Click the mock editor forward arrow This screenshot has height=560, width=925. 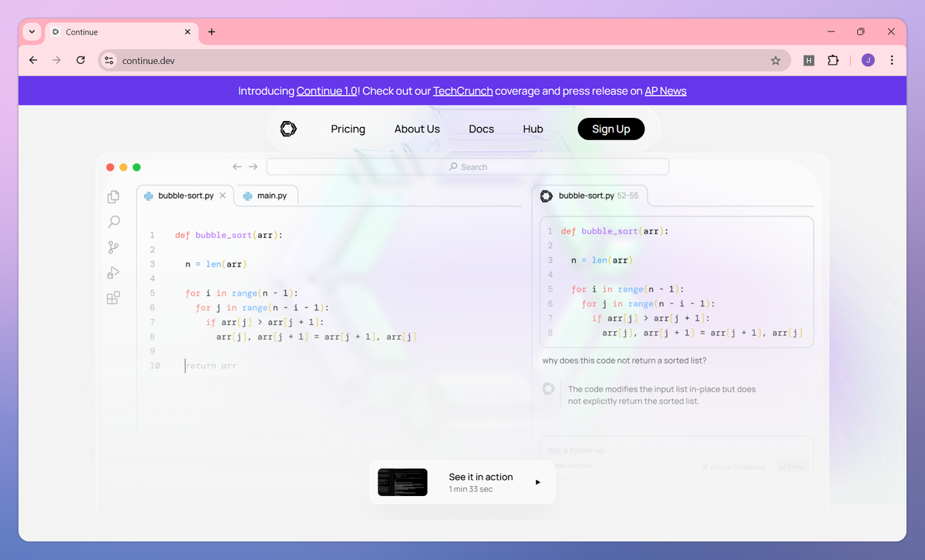tap(253, 166)
